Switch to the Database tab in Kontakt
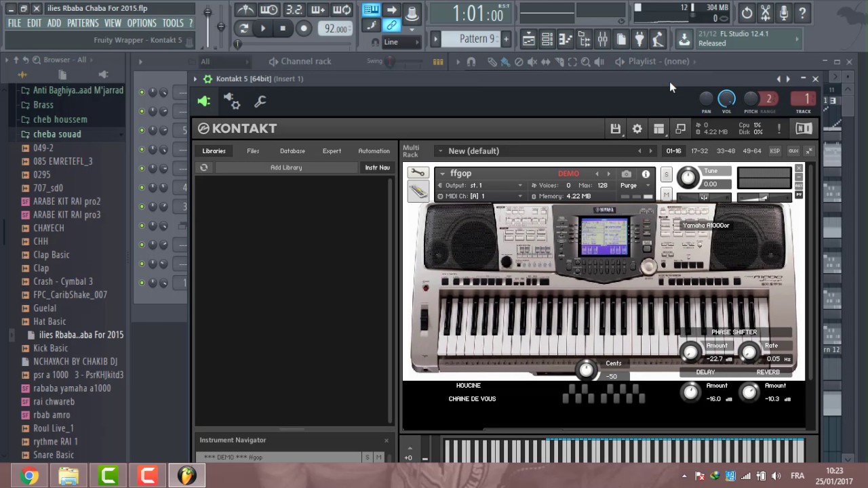 pos(292,151)
